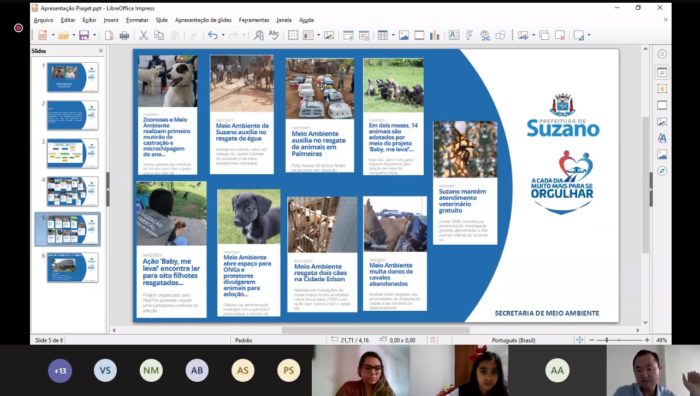Open Fontwork text gallery icon
This screenshot has height=396, width=700.
click(x=469, y=35)
